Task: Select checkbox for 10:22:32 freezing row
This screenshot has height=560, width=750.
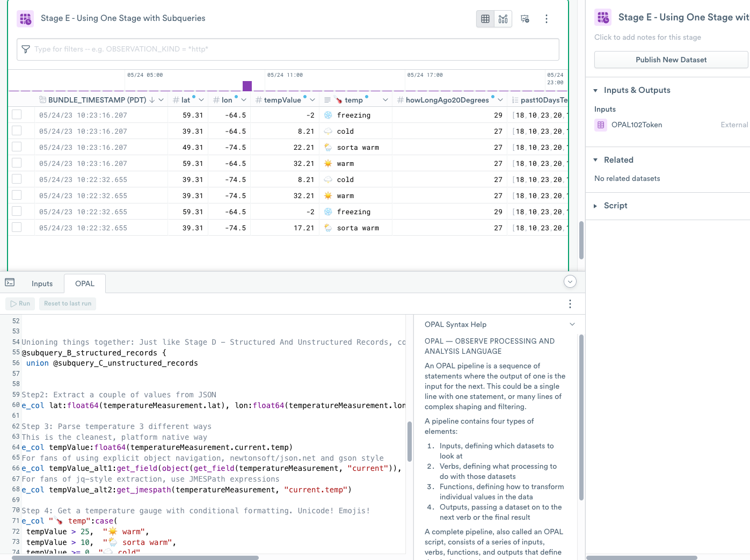Action: click(17, 211)
